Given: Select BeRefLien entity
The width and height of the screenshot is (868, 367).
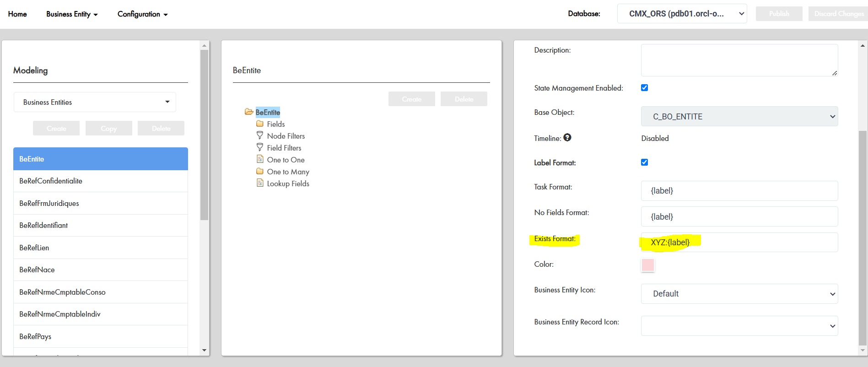Looking at the screenshot, I should [x=101, y=248].
